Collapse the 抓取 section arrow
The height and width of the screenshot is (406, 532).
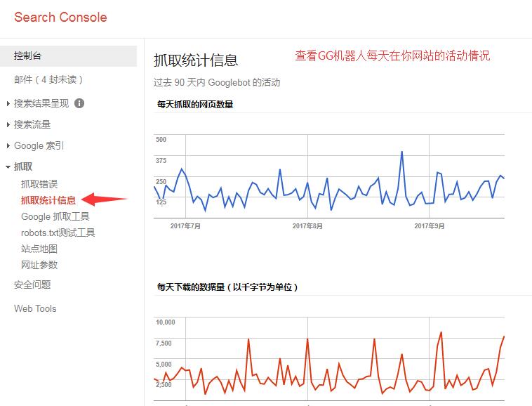point(8,166)
